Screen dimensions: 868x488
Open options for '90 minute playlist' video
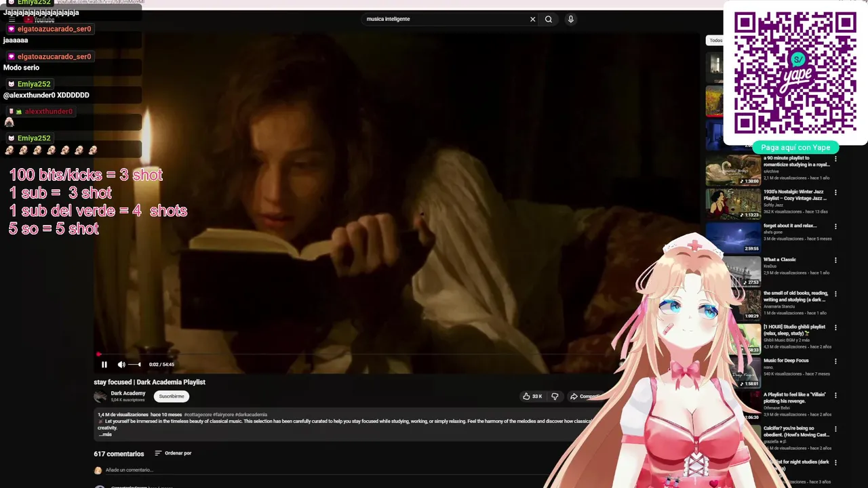[x=835, y=159]
